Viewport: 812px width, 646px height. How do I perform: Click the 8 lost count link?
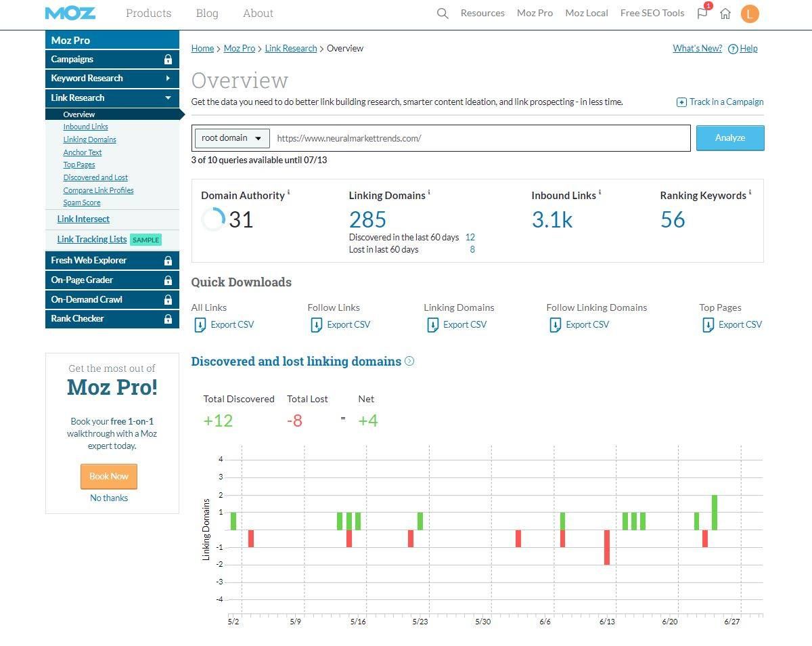pos(472,250)
